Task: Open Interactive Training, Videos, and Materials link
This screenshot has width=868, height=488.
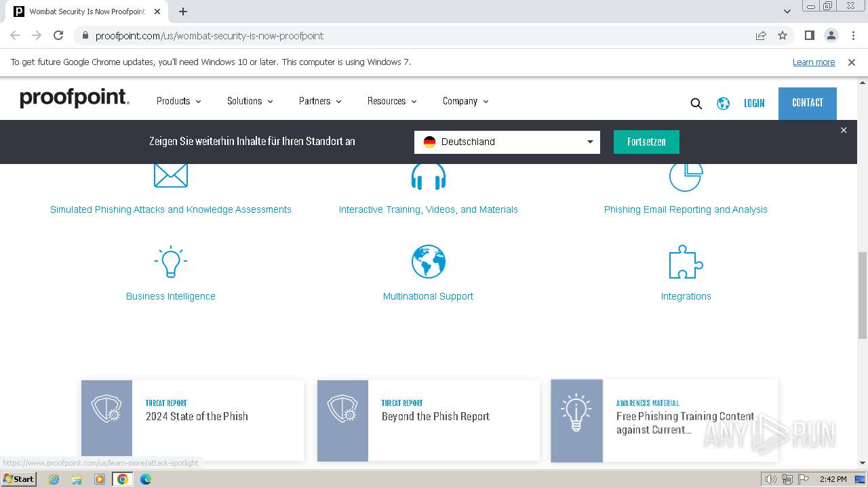Action: pyautogui.click(x=429, y=209)
